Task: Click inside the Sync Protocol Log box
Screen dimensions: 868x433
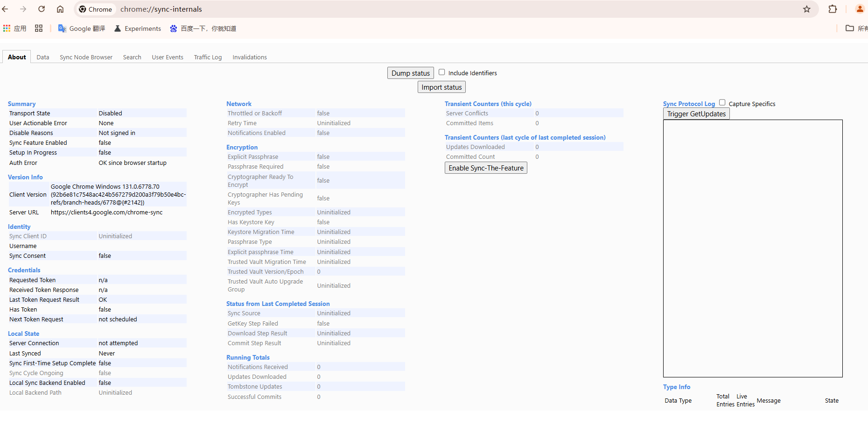Action: tap(753, 248)
